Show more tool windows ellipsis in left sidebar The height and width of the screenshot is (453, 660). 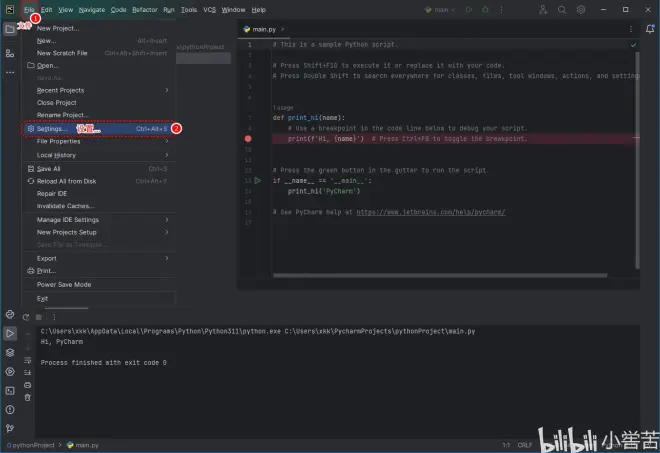click(x=10, y=72)
